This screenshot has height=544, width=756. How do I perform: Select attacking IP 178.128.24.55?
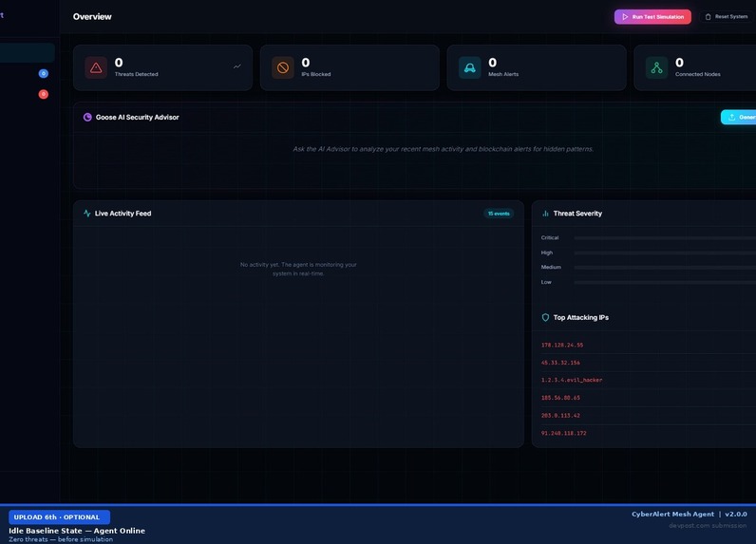562,345
